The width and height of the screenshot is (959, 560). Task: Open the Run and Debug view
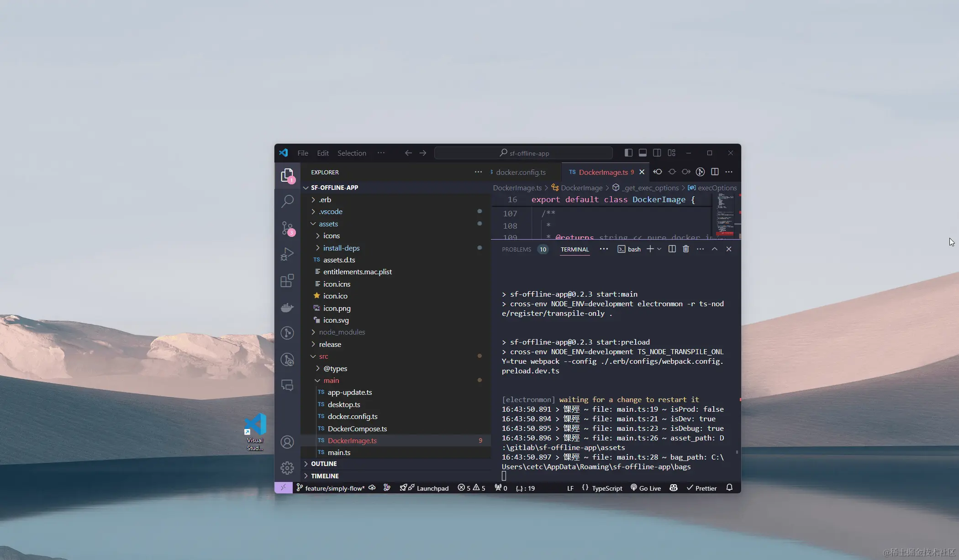(287, 254)
